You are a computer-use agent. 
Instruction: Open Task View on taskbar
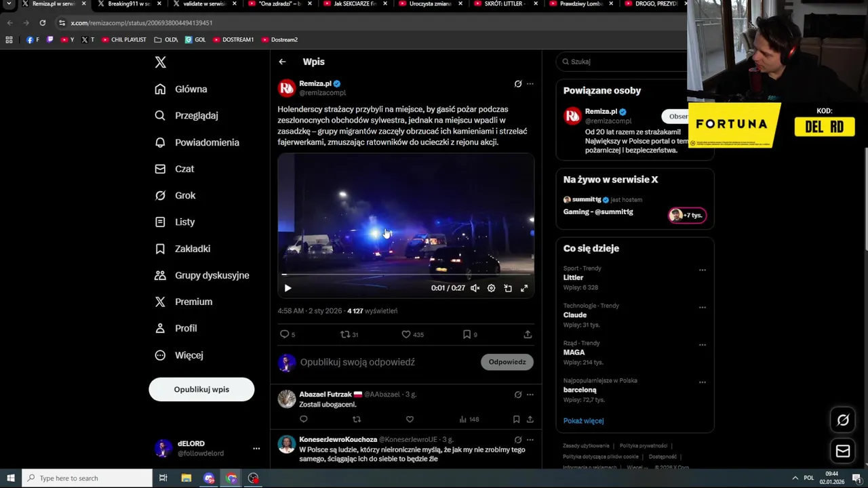[x=163, y=479]
